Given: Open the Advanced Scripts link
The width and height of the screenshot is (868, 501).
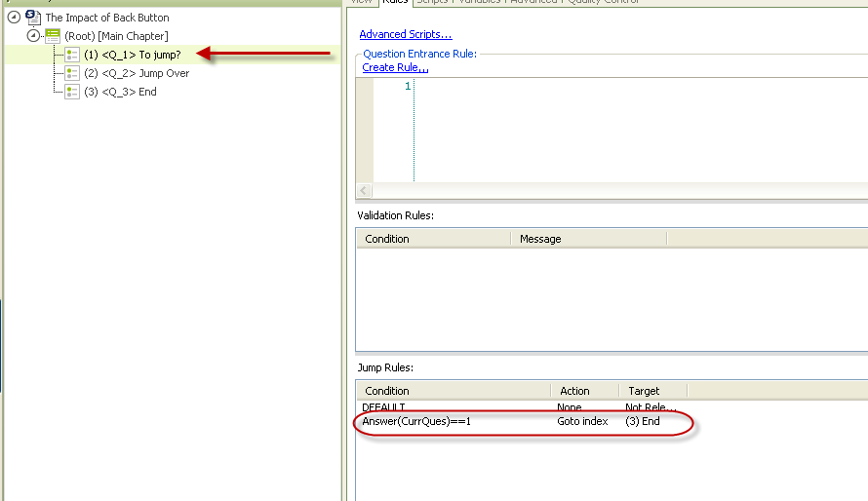Looking at the screenshot, I should [405, 34].
